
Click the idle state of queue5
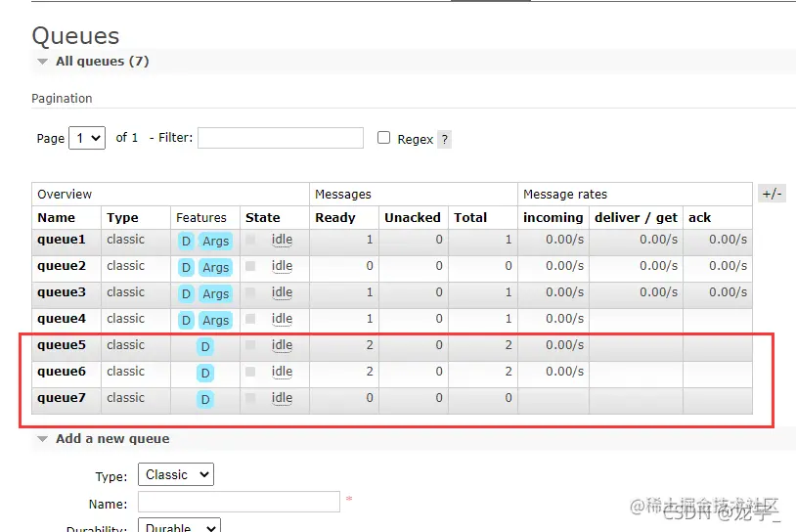(282, 345)
